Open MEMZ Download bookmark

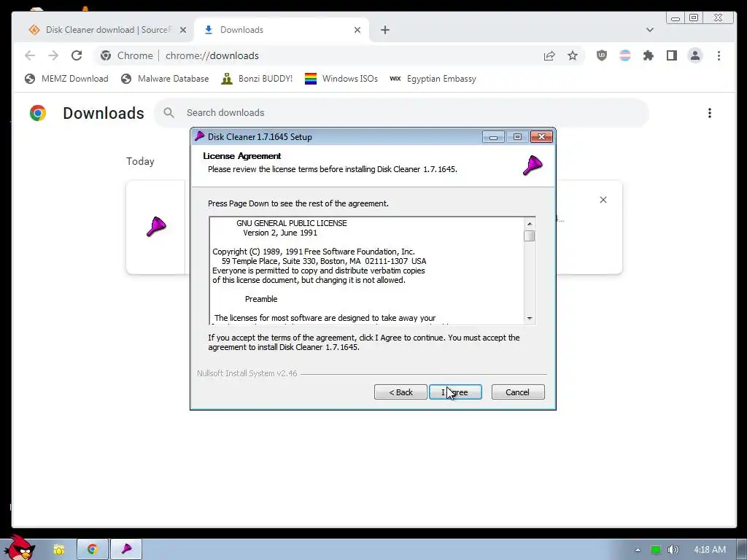pyautogui.click(x=66, y=79)
